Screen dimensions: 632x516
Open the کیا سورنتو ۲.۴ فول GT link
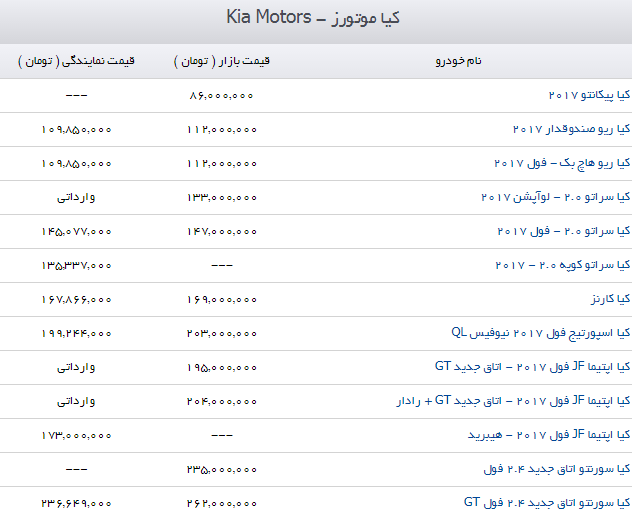pos(547,503)
